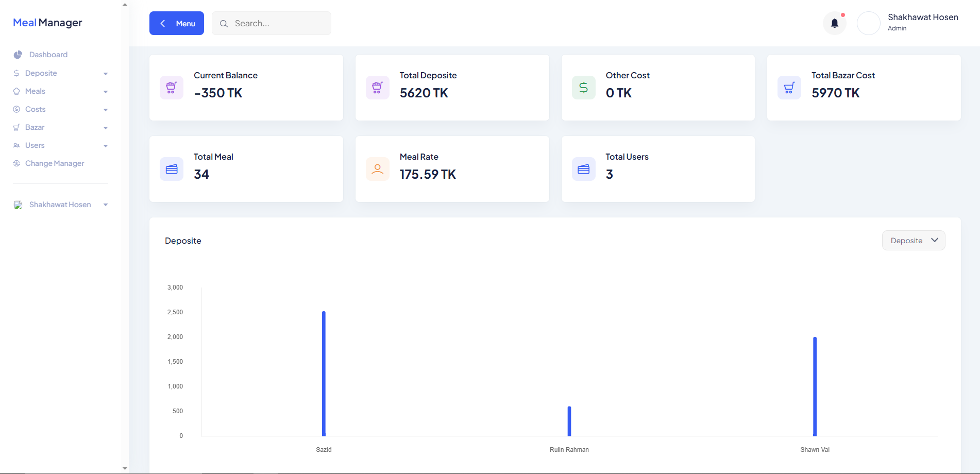Click the user profile avatar in header
Viewport: 980px width, 474px height.
tap(868, 23)
